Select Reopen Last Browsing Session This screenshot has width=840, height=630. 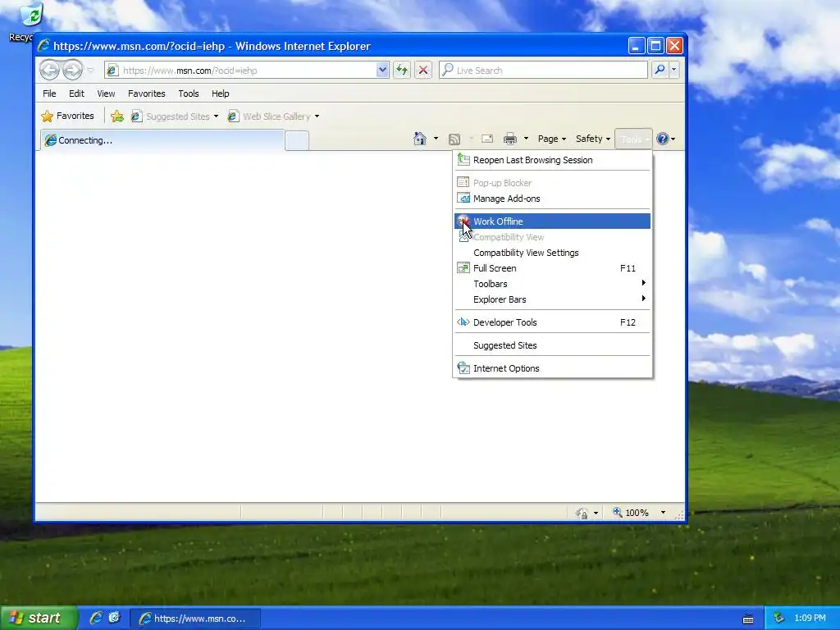tap(552, 160)
